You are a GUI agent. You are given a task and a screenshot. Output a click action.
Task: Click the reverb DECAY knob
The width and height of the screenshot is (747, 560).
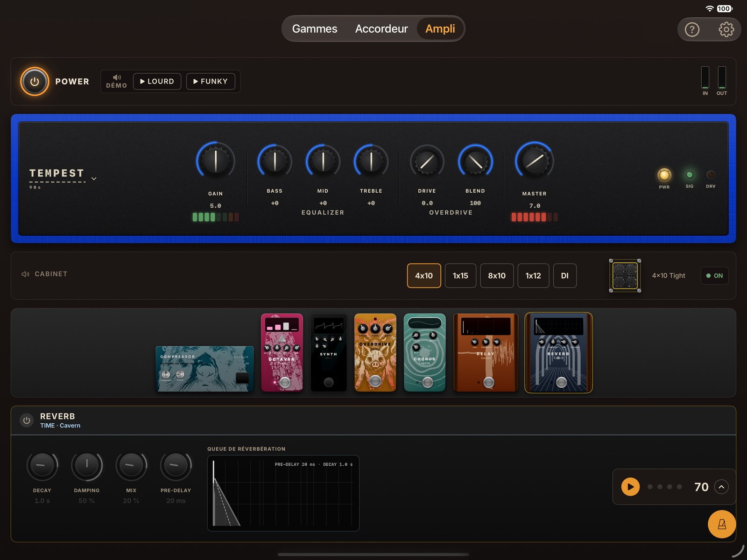pos(42,466)
